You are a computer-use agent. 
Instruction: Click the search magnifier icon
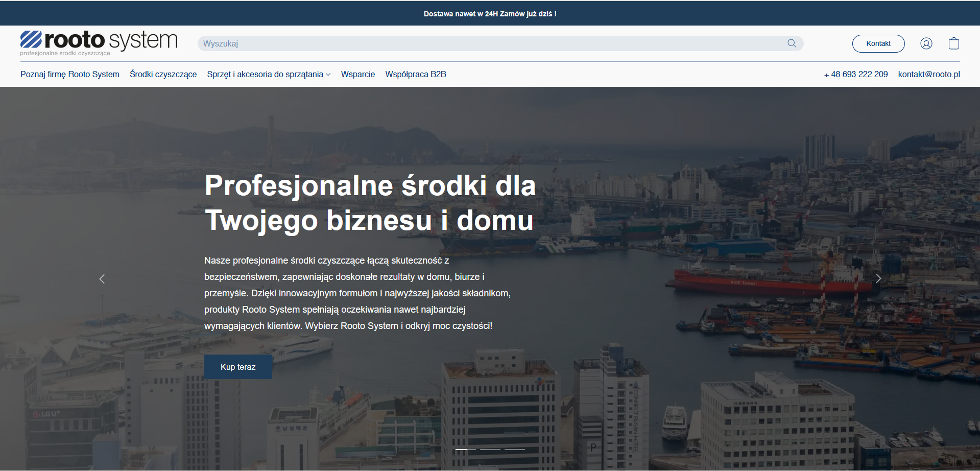(x=792, y=43)
